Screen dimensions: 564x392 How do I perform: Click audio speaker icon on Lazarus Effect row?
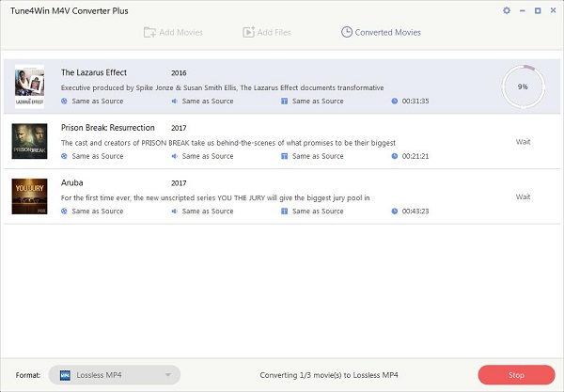(175, 102)
